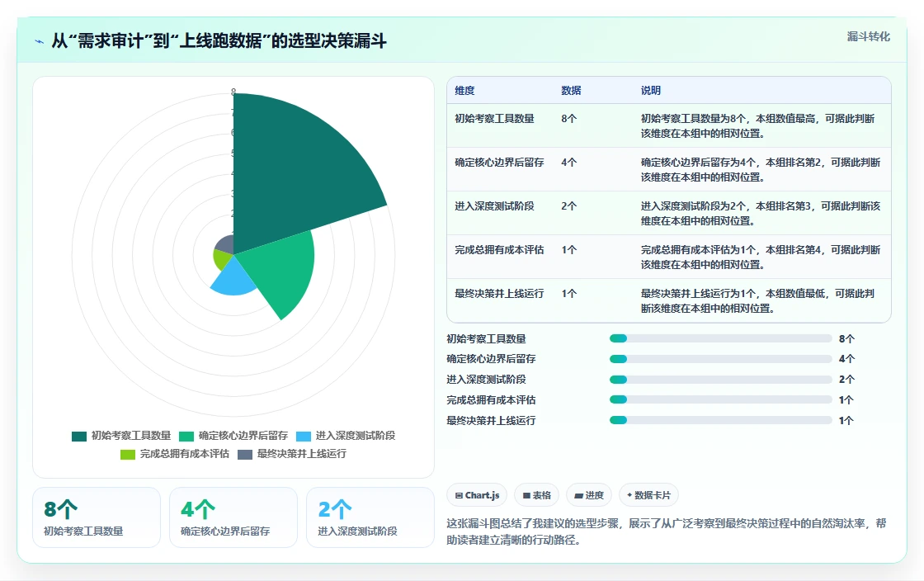Image resolution: width=924 pixels, height=581 pixels.
Task: Click table cell 进入深度测试阶段
Action: click(x=494, y=205)
